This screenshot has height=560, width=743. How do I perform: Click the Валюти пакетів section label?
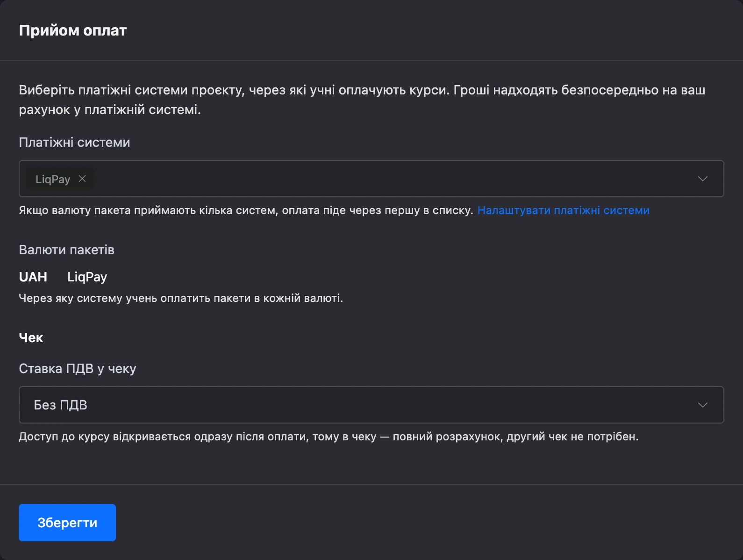(x=66, y=250)
